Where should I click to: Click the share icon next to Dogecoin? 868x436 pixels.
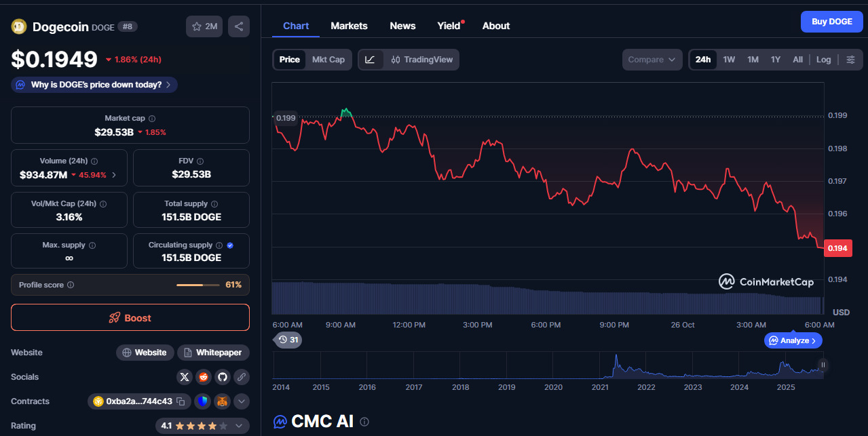[239, 26]
